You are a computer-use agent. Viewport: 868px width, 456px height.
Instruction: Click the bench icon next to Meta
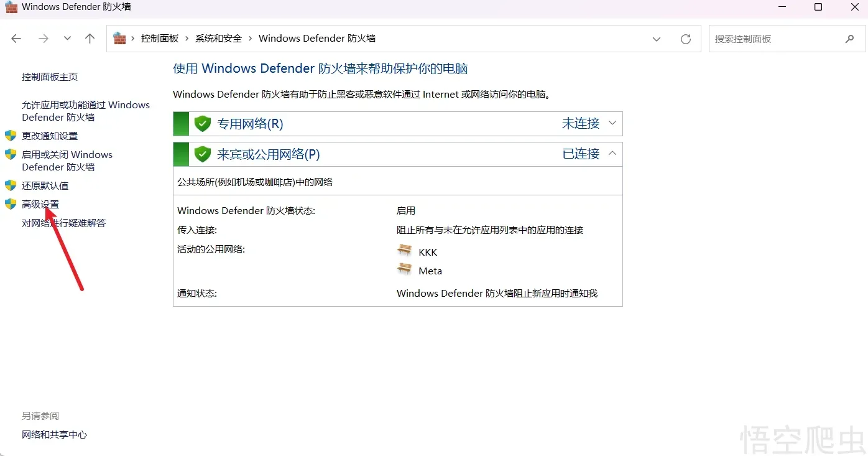[x=405, y=269]
